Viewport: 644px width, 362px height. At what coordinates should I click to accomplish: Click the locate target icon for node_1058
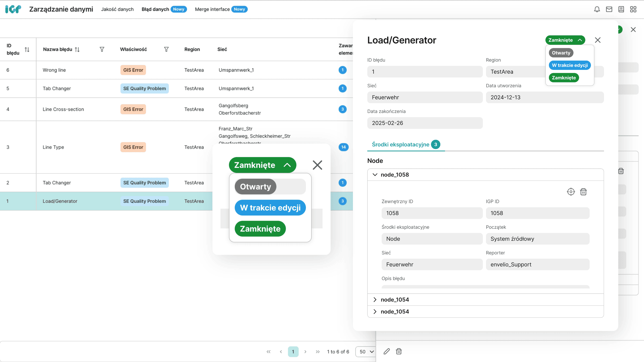(x=571, y=192)
